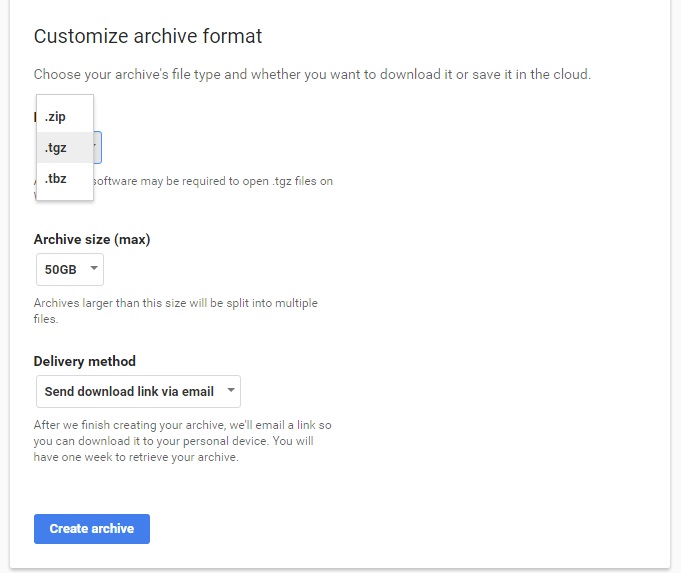Screen dimensions: 681x573
Task: Choose the .tgz file type option
Action: pyautogui.click(x=65, y=148)
